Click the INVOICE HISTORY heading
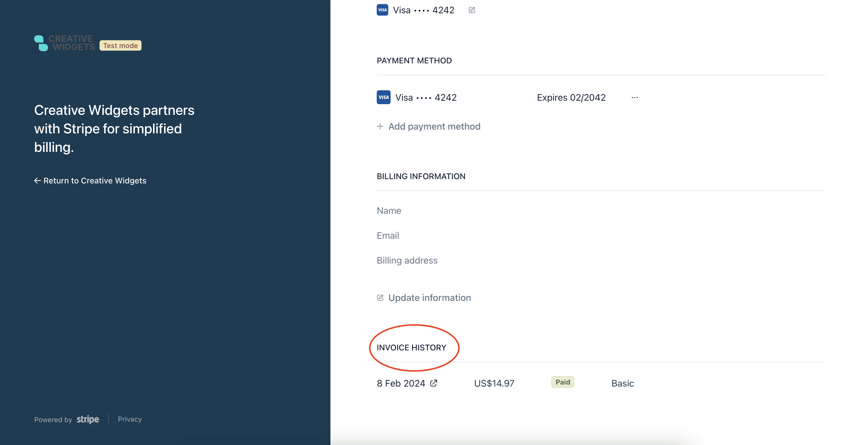Viewport: 868px width, 445px height. [411, 347]
